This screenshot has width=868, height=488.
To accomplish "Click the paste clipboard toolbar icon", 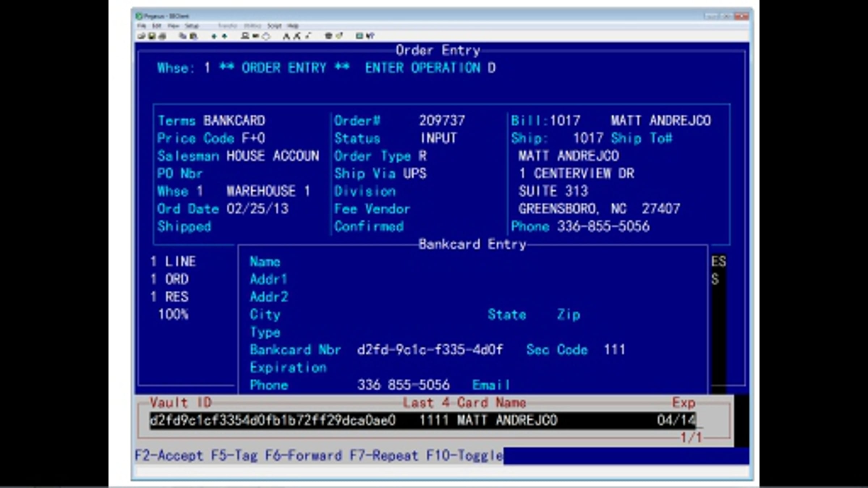I will point(193,36).
